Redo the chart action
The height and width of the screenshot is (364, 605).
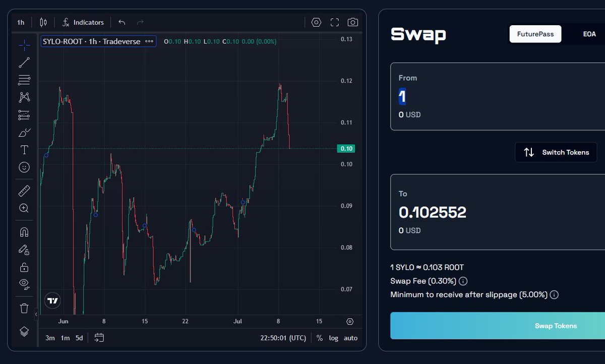tap(140, 22)
